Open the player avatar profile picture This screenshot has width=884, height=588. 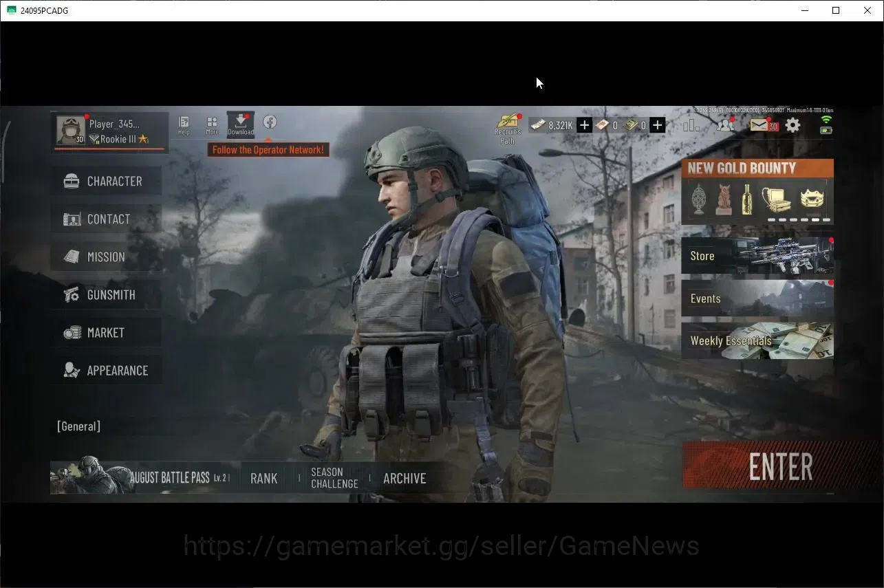pos(71,129)
